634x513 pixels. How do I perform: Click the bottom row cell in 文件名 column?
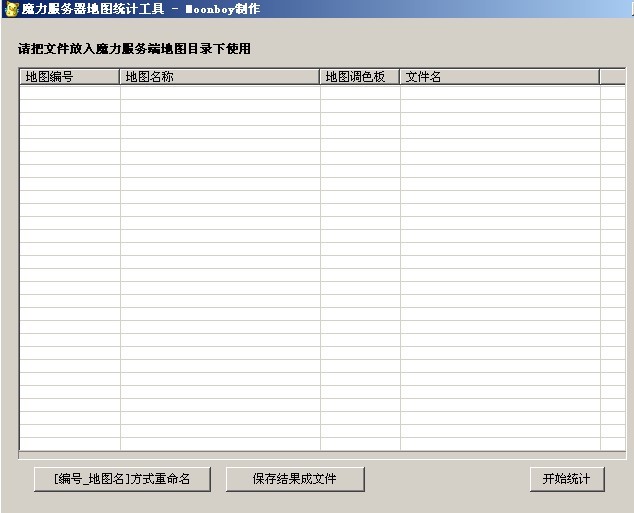(499, 443)
